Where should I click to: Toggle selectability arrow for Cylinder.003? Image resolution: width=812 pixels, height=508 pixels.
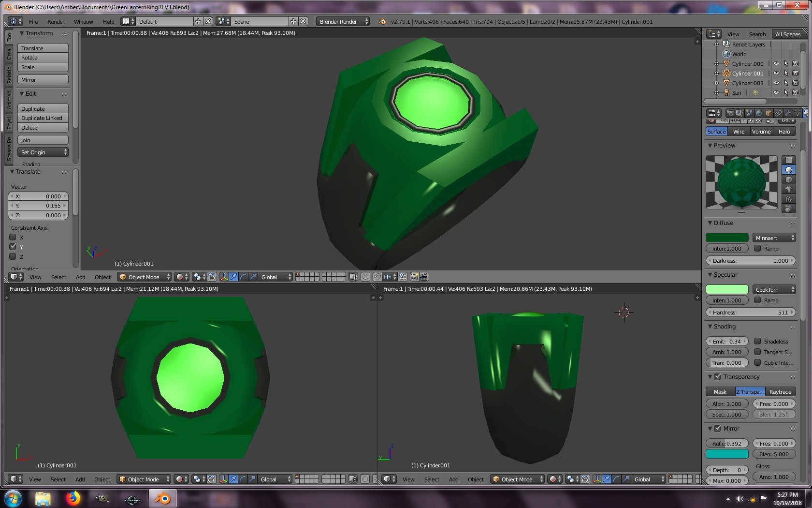[786, 83]
